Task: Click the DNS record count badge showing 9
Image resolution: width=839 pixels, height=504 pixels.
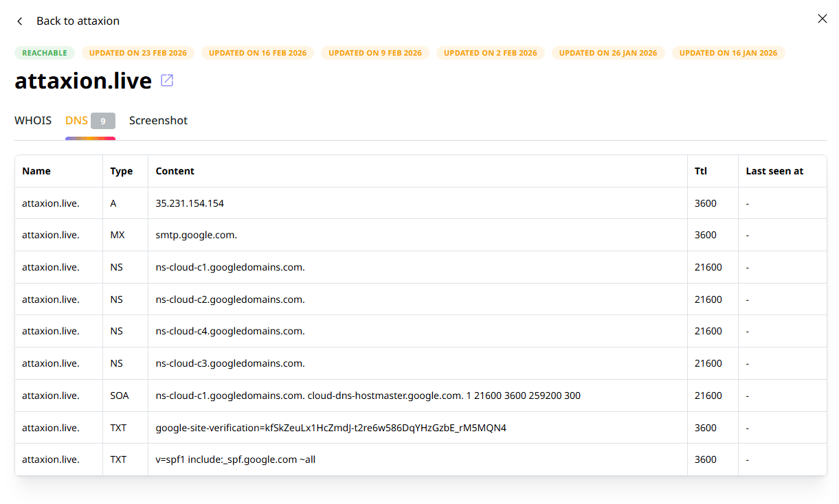Action: tap(101, 120)
